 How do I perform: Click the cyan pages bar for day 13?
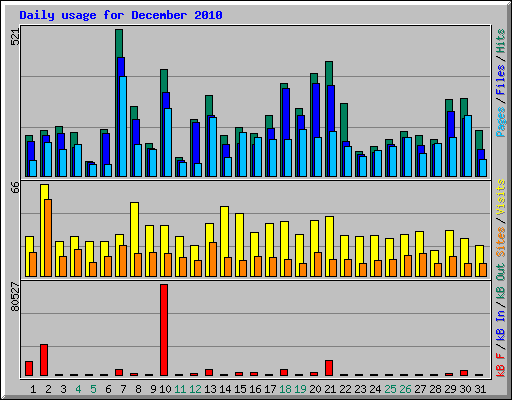(x=213, y=147)
